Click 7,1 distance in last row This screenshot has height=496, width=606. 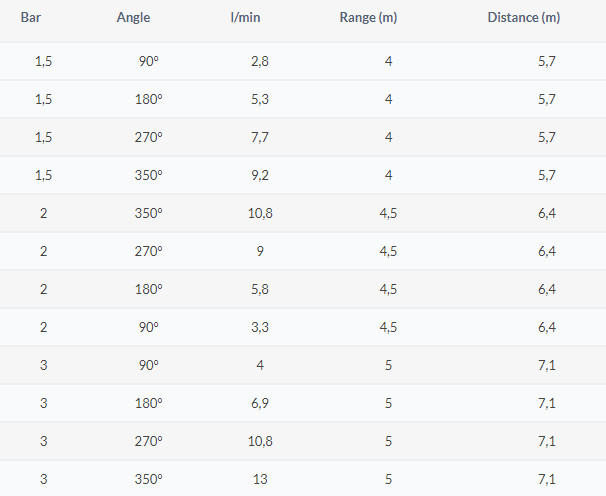click(546, 479)
